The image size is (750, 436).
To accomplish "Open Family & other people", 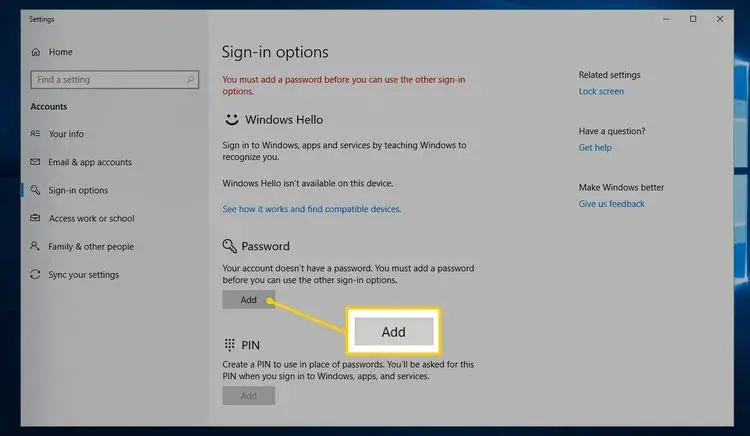I will pyautogui.click(x=91, y=247).
